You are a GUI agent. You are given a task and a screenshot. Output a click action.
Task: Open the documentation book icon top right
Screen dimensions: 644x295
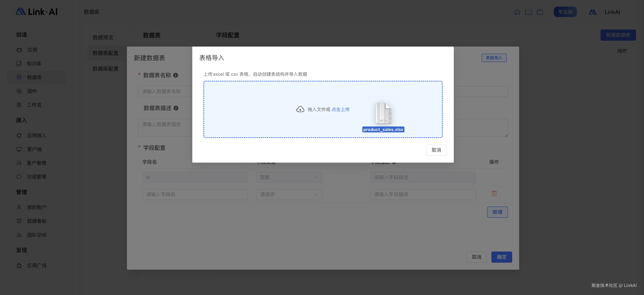click(x=529, y=12)
